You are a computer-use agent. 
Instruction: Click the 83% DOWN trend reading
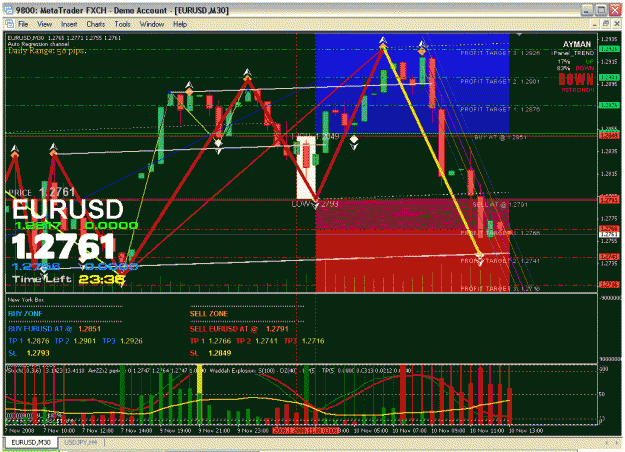576,69
